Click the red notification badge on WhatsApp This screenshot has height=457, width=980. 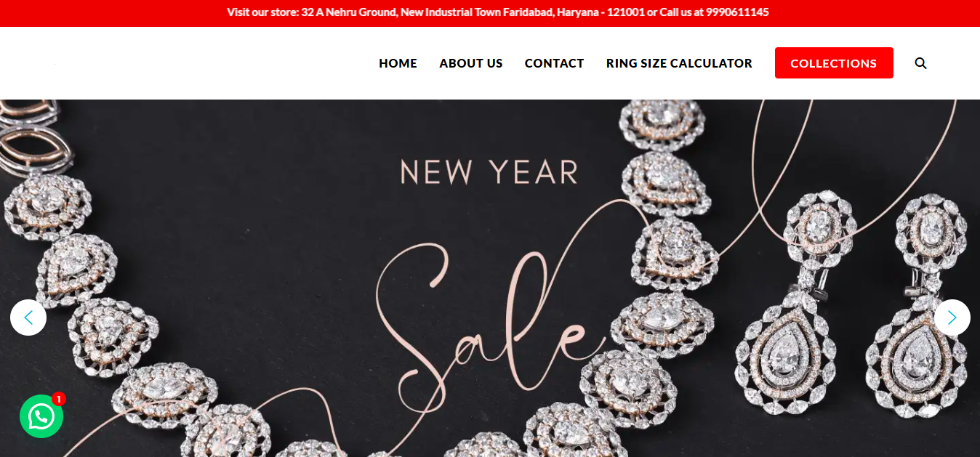pyautogui.click(x=59, y=399)
